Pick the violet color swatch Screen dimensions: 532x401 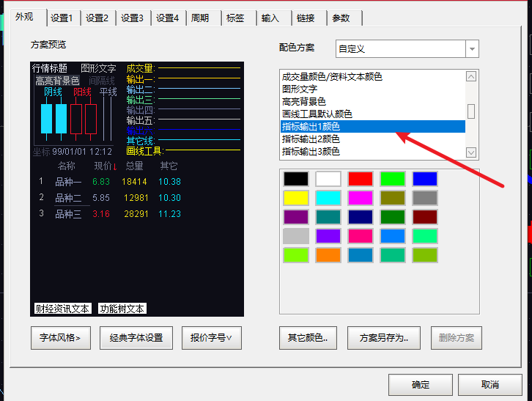coord(328,236)
